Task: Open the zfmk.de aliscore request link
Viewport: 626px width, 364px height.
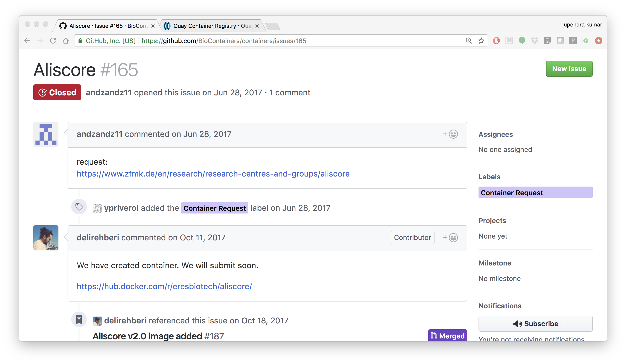Action: click(213, 174)
